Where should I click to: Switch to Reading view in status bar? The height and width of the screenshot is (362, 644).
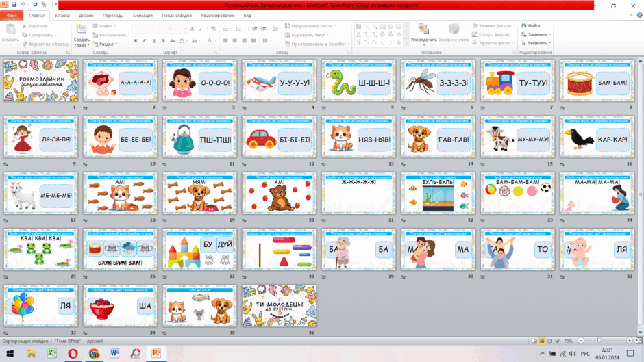pyautogui.click(x=549, y=341)
